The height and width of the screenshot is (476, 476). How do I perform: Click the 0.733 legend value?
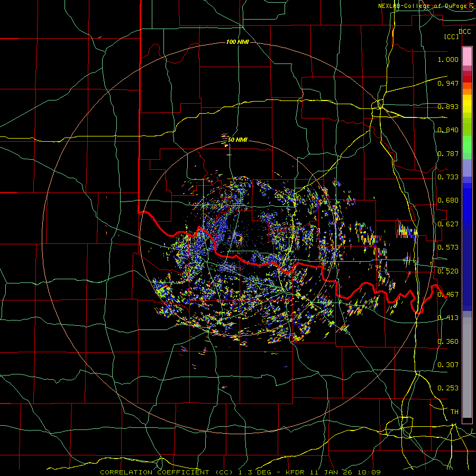[448, 177]
